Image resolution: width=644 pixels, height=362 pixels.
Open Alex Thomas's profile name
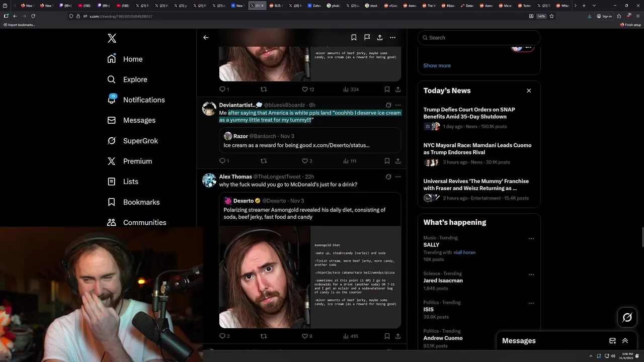[235, 176]
